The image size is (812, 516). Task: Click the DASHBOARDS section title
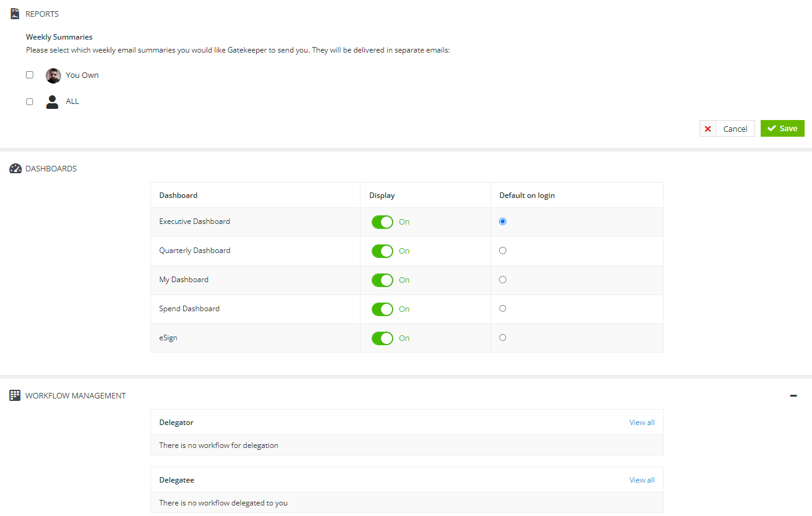tap(51, 169)
